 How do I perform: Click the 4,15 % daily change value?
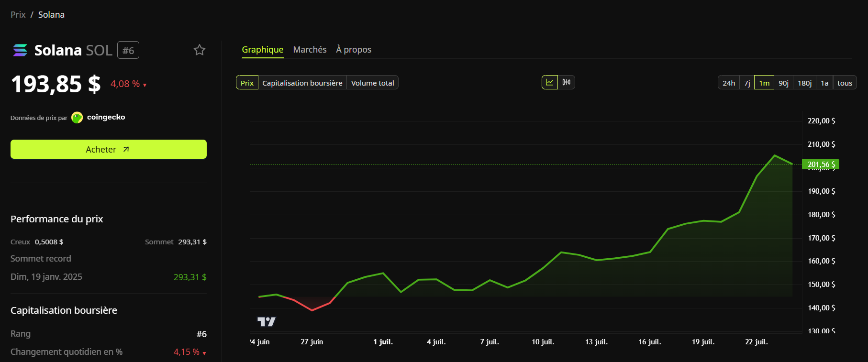187,352
